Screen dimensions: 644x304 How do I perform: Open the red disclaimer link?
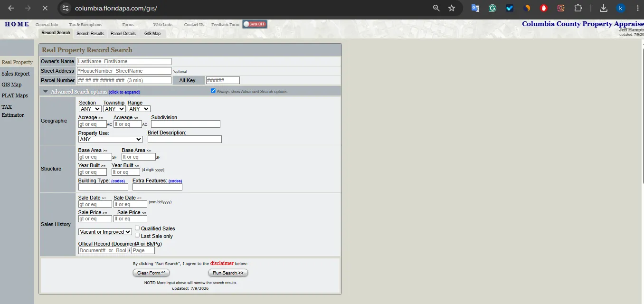click(222, 263)
